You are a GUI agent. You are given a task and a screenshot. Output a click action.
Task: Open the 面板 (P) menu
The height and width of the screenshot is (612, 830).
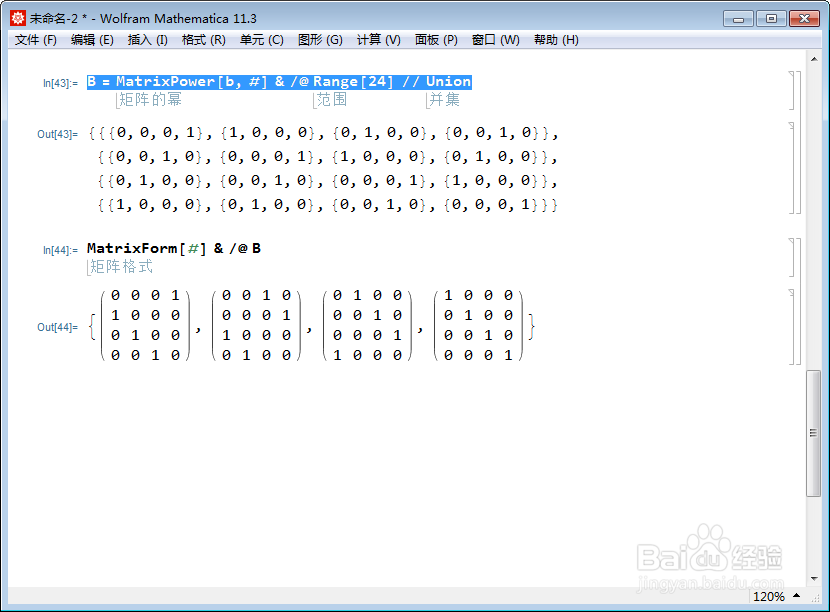click(x=436, y=40)
